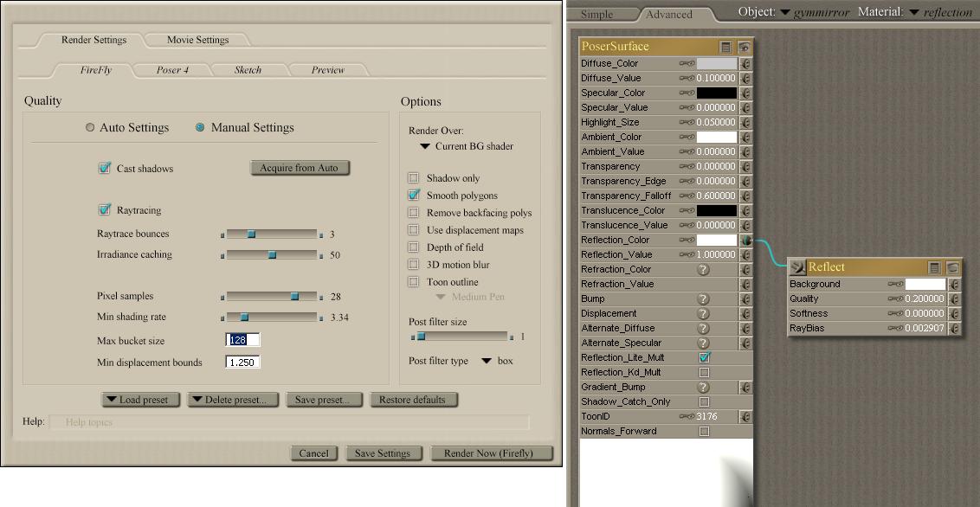Click the Raytrace bounces slider handle
Viewport: 980px width, 507px height.
251,234
